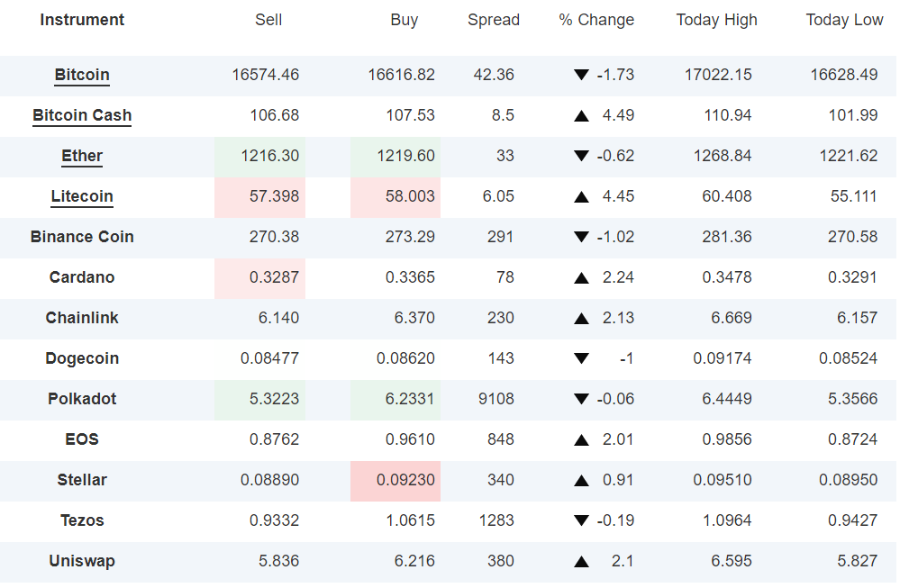Screen dimensions: 900x588
Task: Open the Ether instrument link
Action: pyautogui.click(x=82, y=156)
